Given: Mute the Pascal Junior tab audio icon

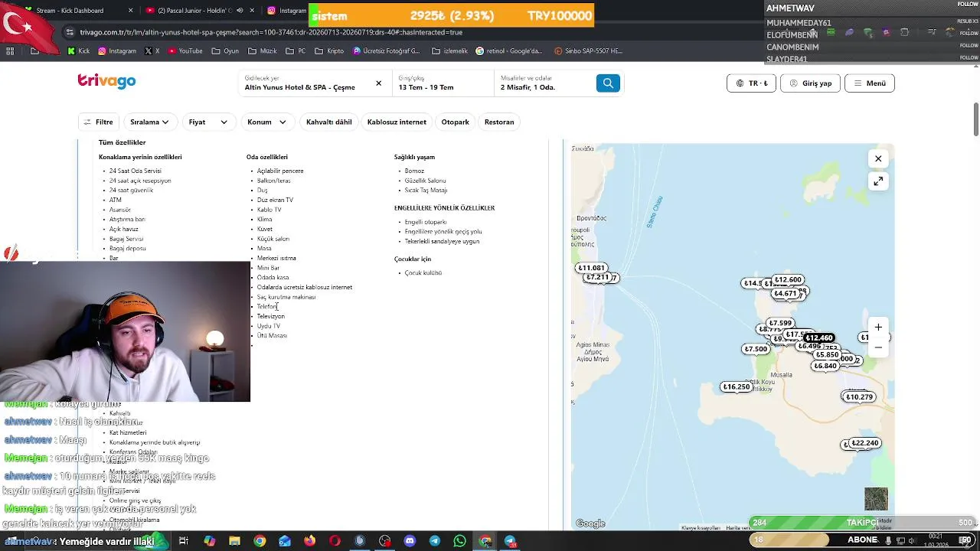Looking at the screenshot, I should click(240, 11).
